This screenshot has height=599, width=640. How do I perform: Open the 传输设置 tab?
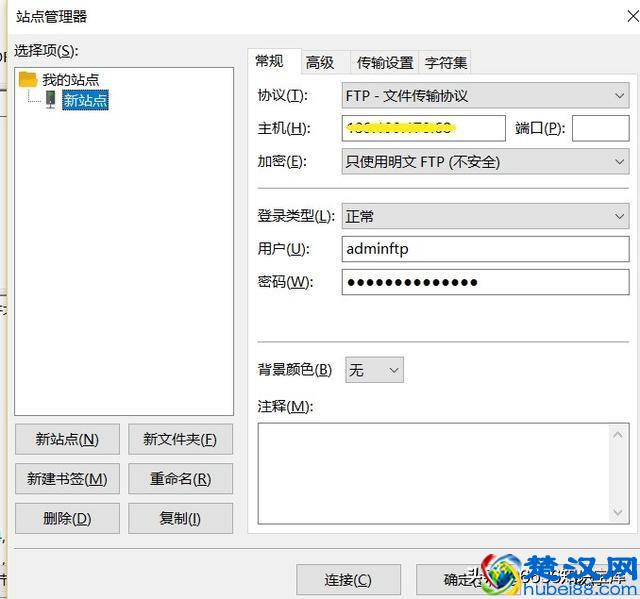click(384, 62)
